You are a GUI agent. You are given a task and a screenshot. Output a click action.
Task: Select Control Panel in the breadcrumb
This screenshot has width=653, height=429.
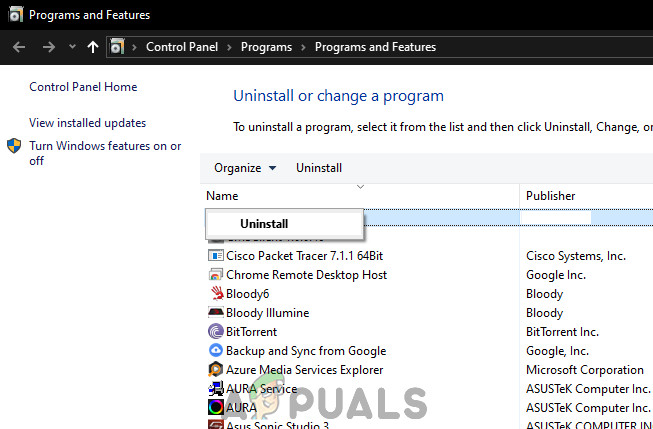pyautogui.click(x=182, y=47)
